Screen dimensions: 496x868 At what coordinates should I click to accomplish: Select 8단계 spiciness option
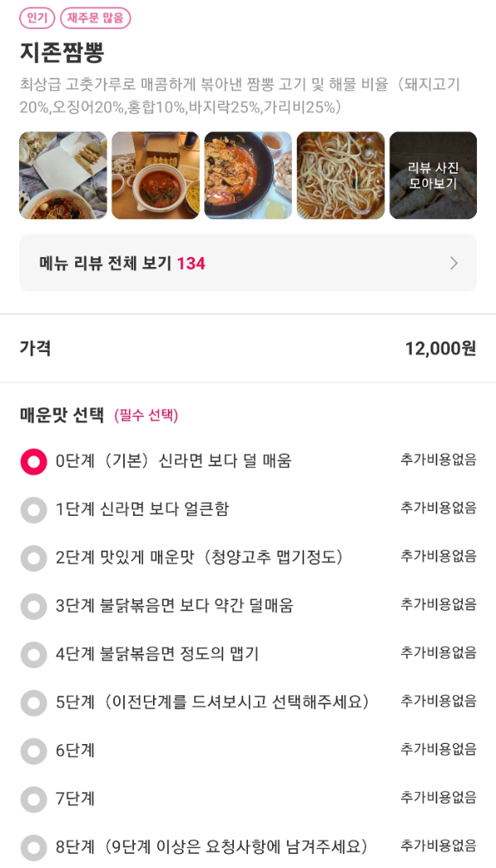click(x=36, y=847)
